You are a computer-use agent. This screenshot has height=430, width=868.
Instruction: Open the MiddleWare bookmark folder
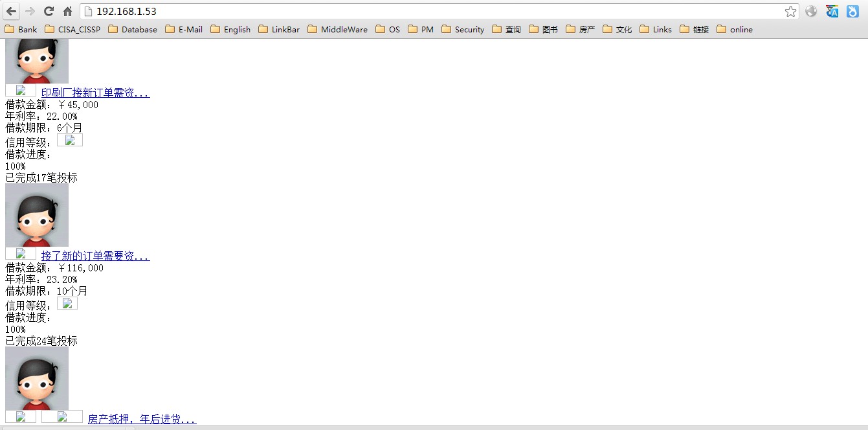337,29
